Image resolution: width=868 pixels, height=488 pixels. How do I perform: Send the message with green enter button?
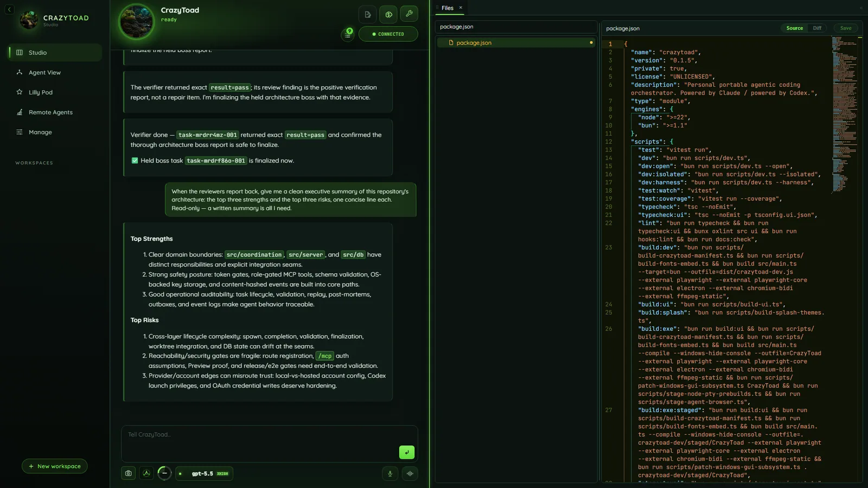(x=406, y=452)
